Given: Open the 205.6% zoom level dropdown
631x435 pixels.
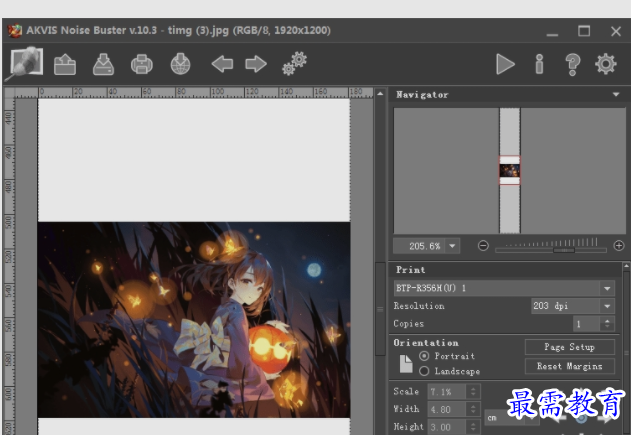Looking at the screenshot, I should (x=452, y=246).
